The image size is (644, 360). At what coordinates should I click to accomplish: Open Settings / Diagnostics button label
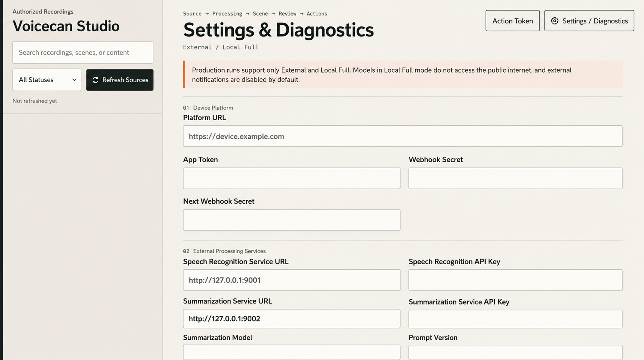point(595,21)
